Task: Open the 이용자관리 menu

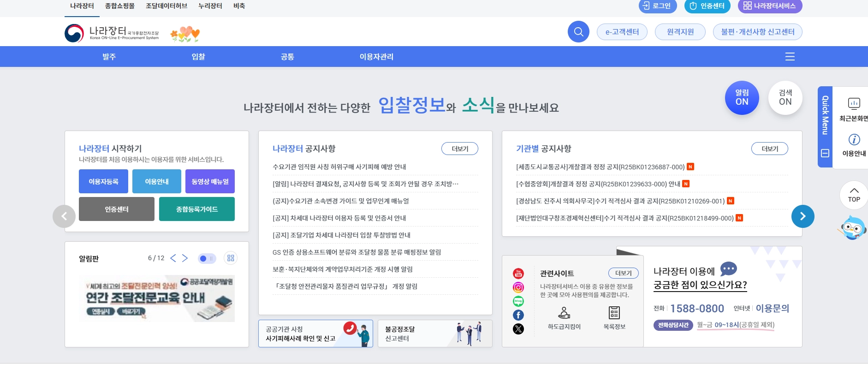Action: click(376, 56)
